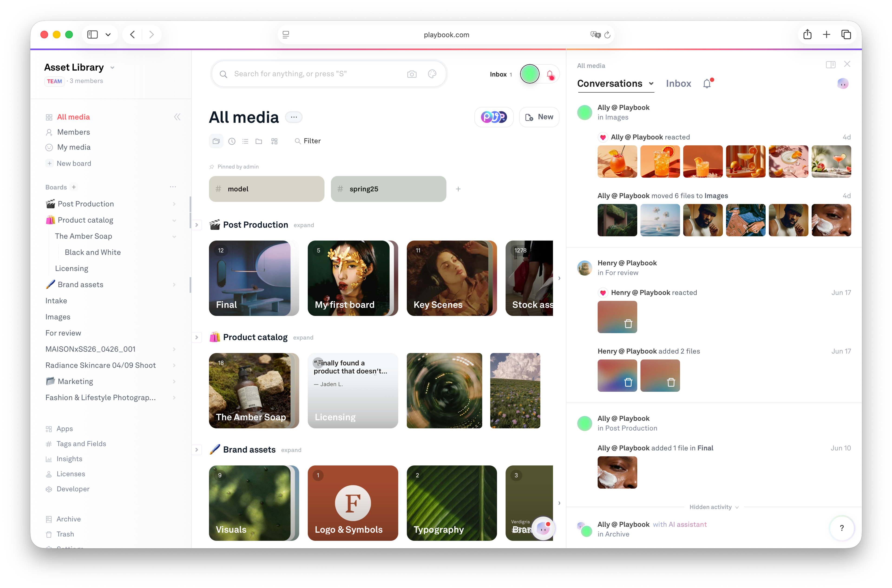Open the AI assistant avatar in panel header
Screen dimensions: 892x588
click(x=843, y=83)
